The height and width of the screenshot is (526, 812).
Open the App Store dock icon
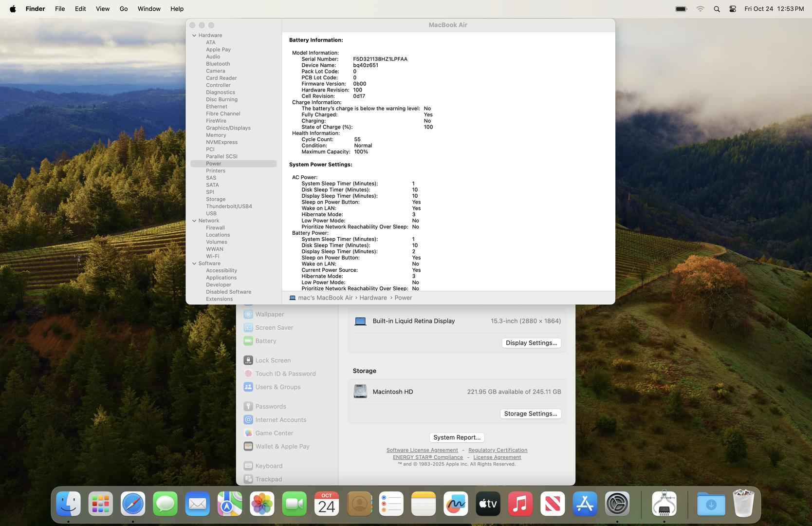tap(585, 504)
